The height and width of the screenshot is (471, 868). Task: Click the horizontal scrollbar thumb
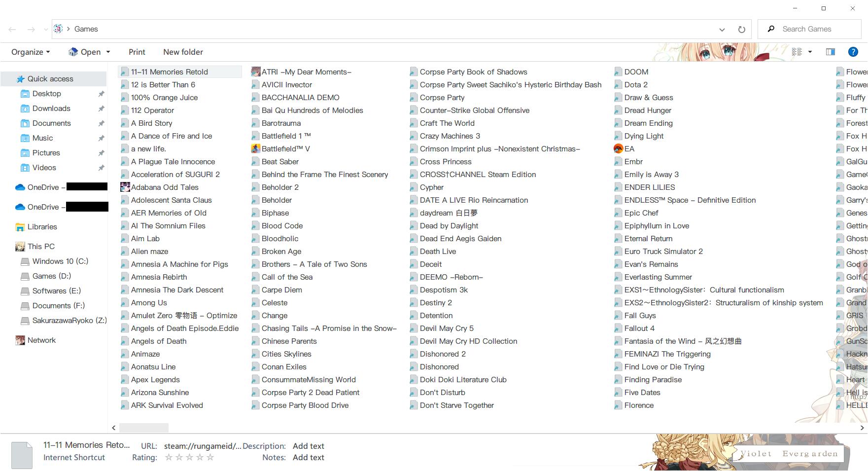click(x=144, y=428)
